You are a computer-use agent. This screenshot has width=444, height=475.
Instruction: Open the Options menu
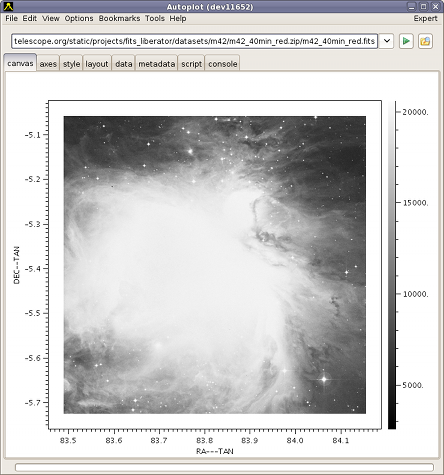[79, 19]
